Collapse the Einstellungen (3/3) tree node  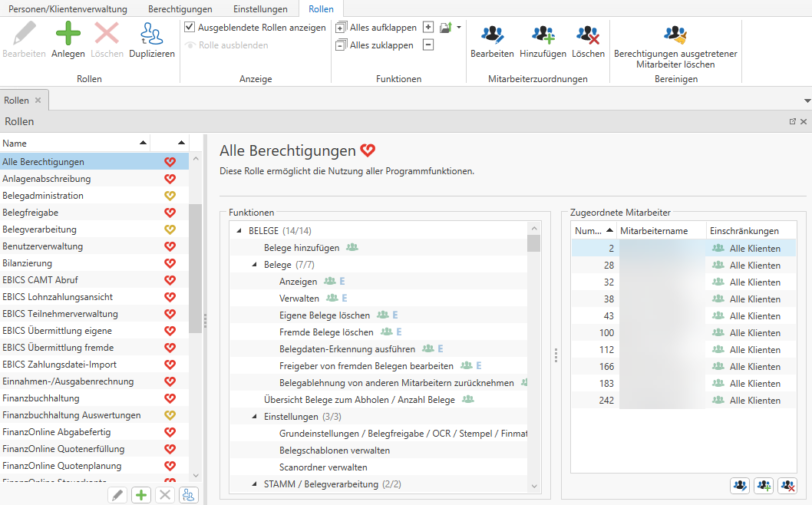[254, 417]
